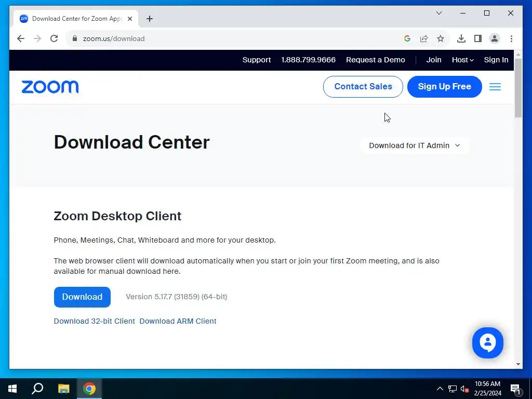532x399 pixels.
Task: Click the page vertical scrollbar thumb
Action: pos(518,88)
